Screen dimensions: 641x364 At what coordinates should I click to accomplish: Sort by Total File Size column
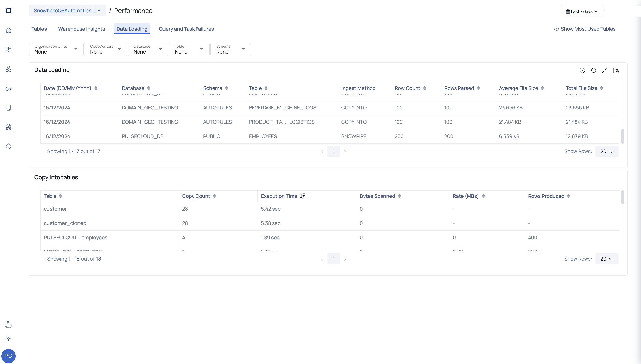tap(602, 88)
